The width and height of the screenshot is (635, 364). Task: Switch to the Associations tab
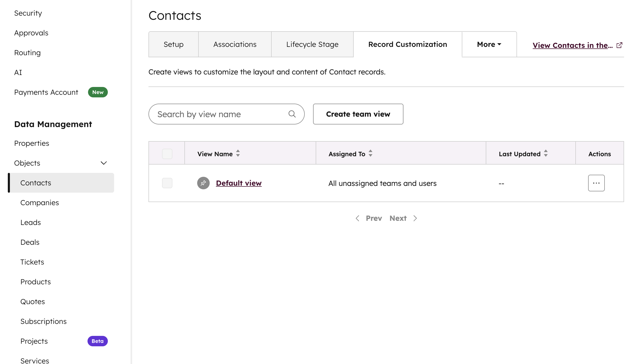point(235,44)
